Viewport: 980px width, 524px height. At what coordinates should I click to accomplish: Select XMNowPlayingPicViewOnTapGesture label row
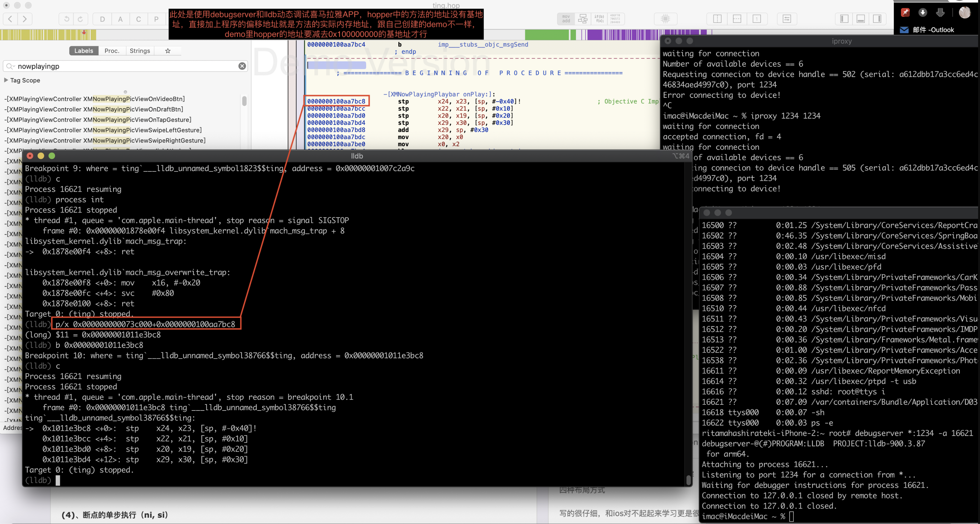tap(98, 120)
